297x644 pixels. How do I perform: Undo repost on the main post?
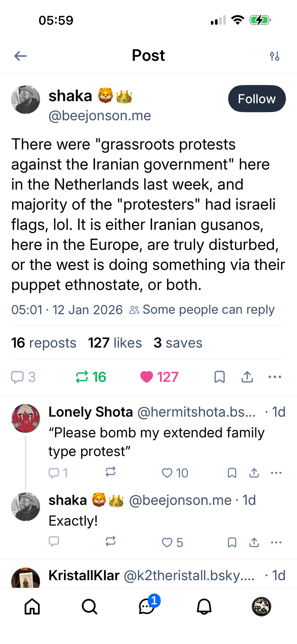82,377
